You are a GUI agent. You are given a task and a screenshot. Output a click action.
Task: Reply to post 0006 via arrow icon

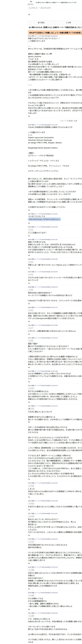(x=29, y=268)
